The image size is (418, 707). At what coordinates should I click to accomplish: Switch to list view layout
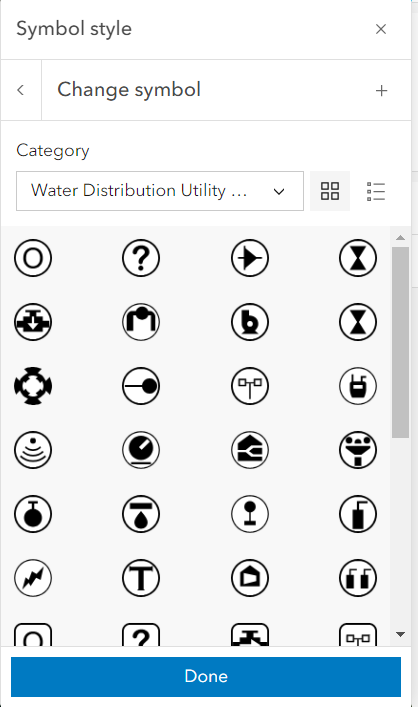(376, 191)
